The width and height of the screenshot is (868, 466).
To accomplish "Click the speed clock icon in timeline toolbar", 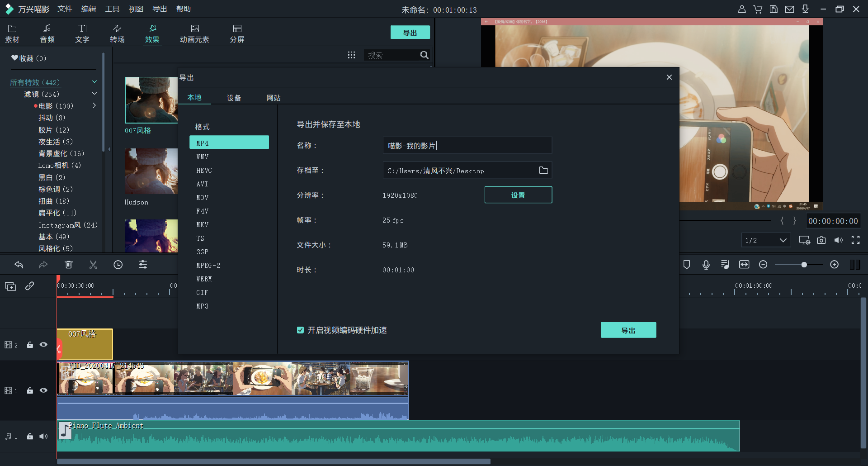I will (118, 265).
